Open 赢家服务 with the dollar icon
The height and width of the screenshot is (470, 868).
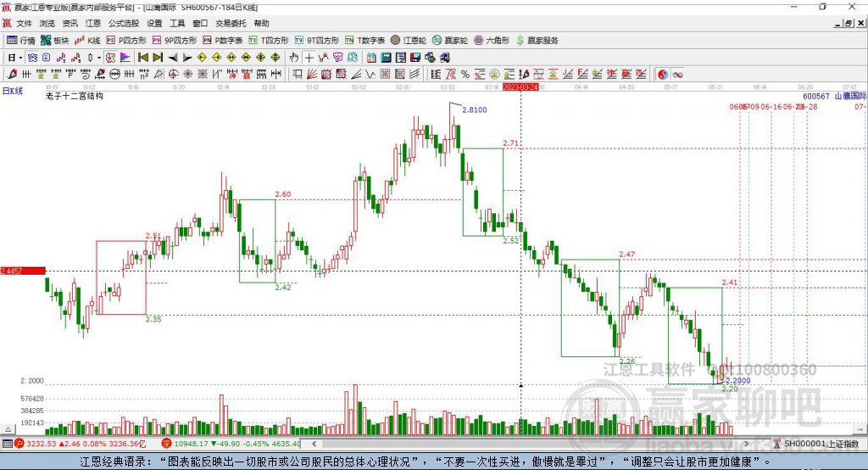point(537,41)
